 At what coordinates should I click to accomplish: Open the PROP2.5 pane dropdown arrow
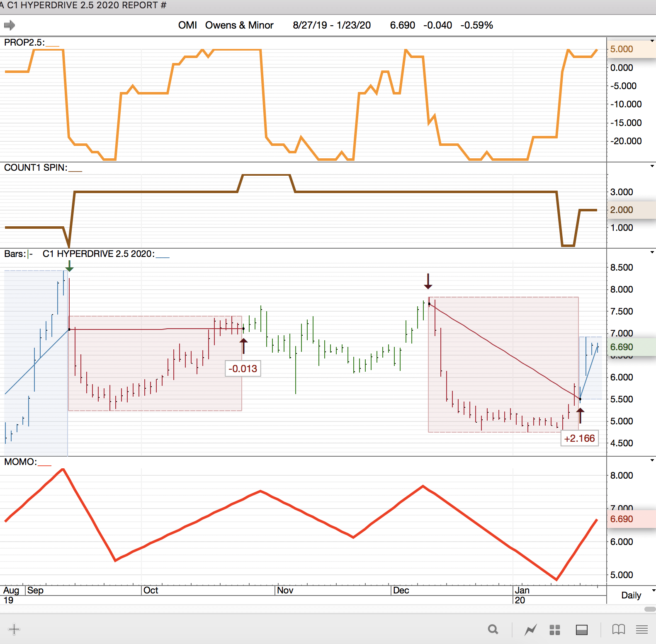pyautogui.click(x=652, y=41)
